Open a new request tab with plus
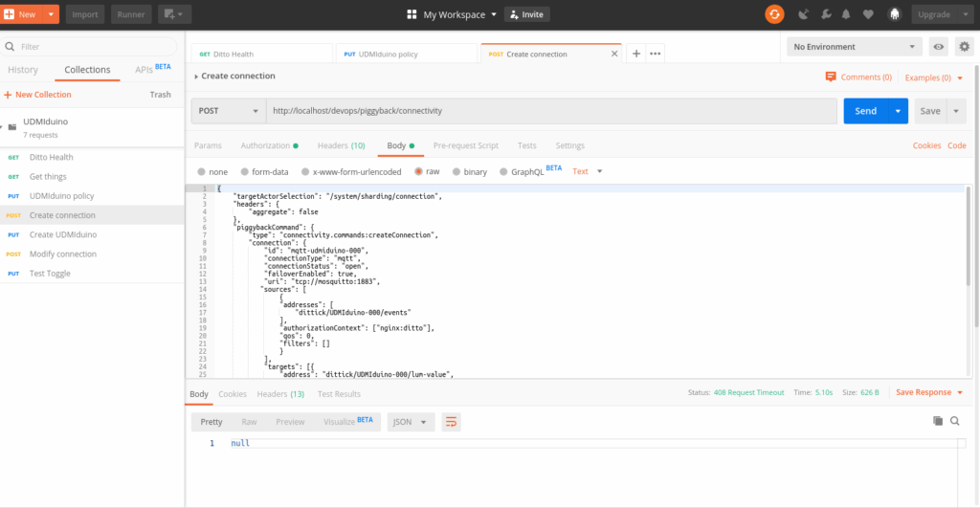Screen dimensions: 980x508 [635, 54]
